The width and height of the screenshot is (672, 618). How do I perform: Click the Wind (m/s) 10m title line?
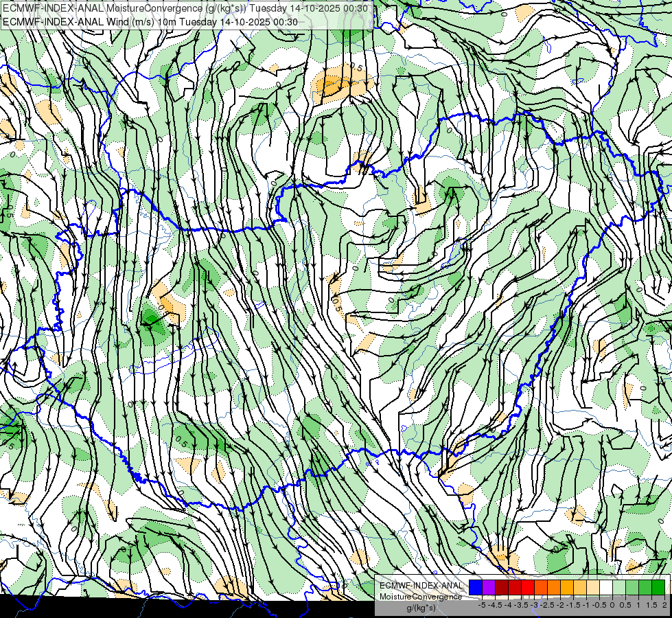pos(150,21)
